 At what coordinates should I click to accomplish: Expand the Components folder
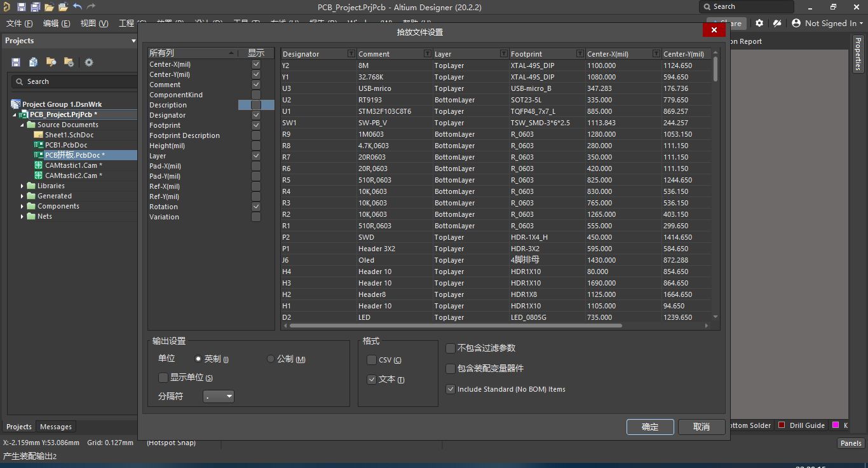22,206
